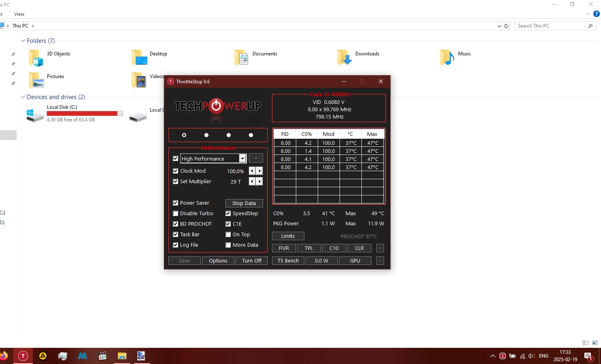Image resolution: width=601 pixels, height=364 pixels.
Task: Uncheck the C1E checkbox
Action: [x=228, y=224]
